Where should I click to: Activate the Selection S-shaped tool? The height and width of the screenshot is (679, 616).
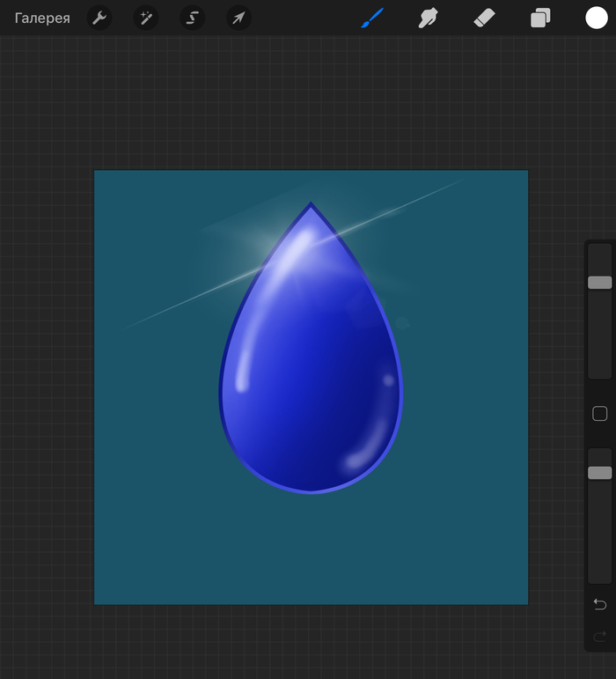tap(192, 18)
